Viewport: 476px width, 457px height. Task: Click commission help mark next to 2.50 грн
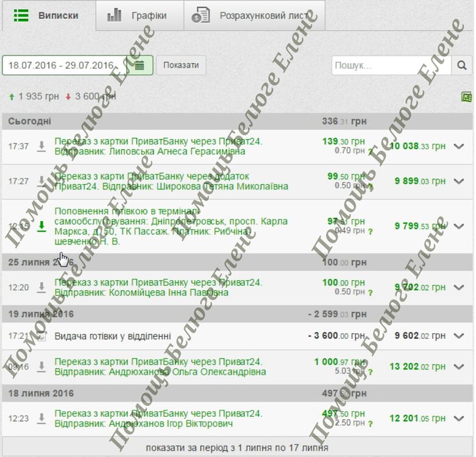point(371,424)
